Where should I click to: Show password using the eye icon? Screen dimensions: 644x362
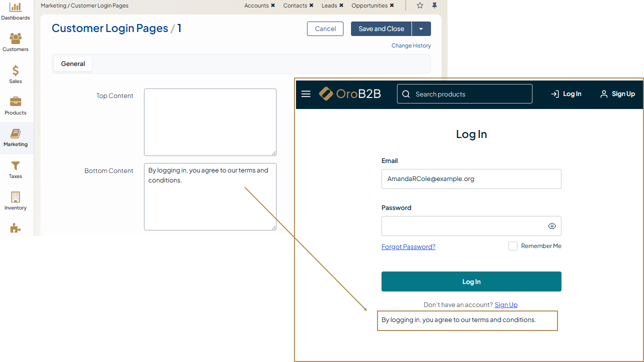[x=551, y=226]
